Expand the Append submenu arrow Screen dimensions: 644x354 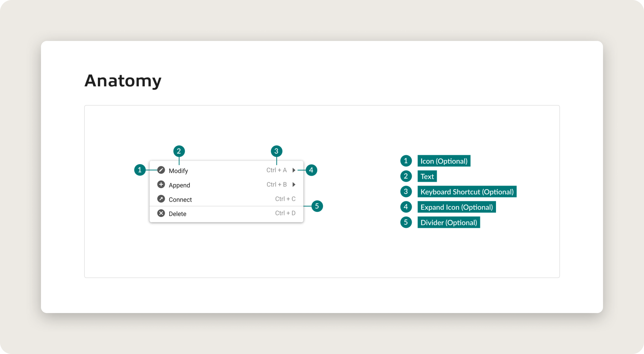(294, 184)
